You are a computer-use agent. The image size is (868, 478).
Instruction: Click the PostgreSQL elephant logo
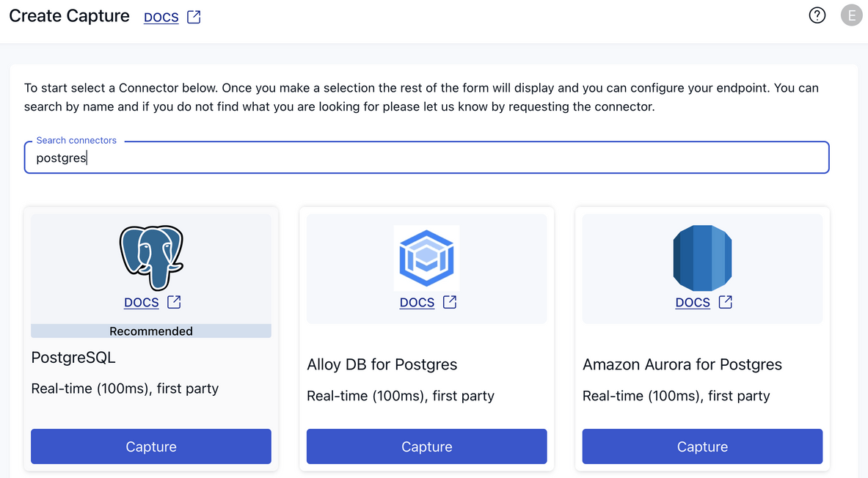151,257
